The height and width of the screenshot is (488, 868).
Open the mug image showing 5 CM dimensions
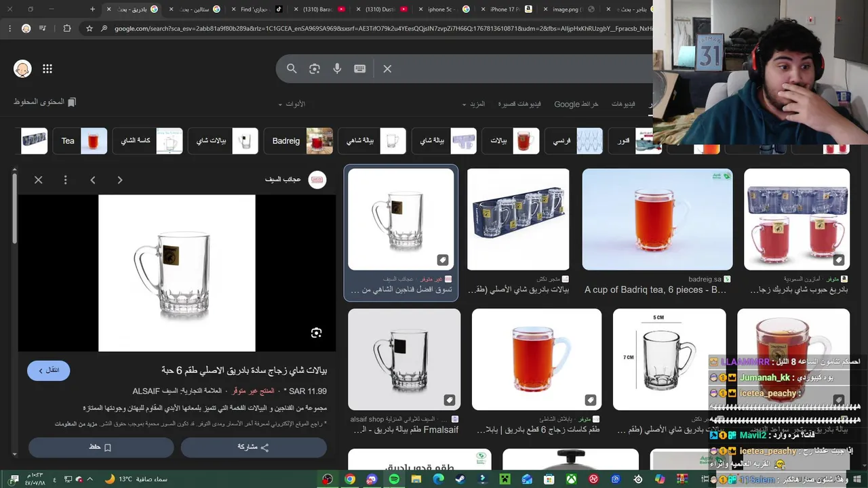pyautogui.click(x=669, y=359)
